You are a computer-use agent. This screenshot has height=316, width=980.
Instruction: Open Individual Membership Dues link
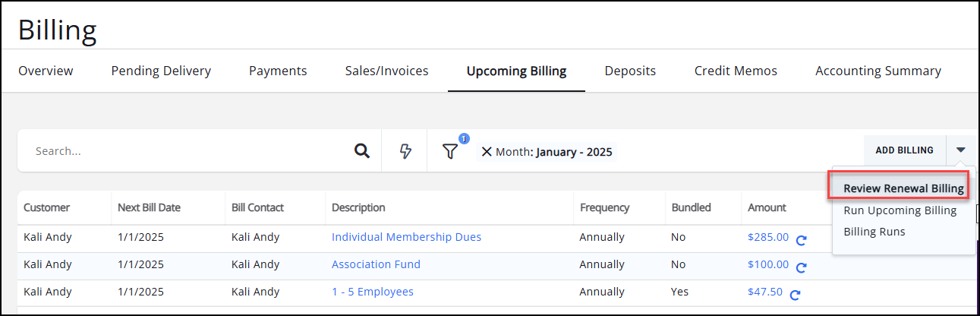click(406, 237)
